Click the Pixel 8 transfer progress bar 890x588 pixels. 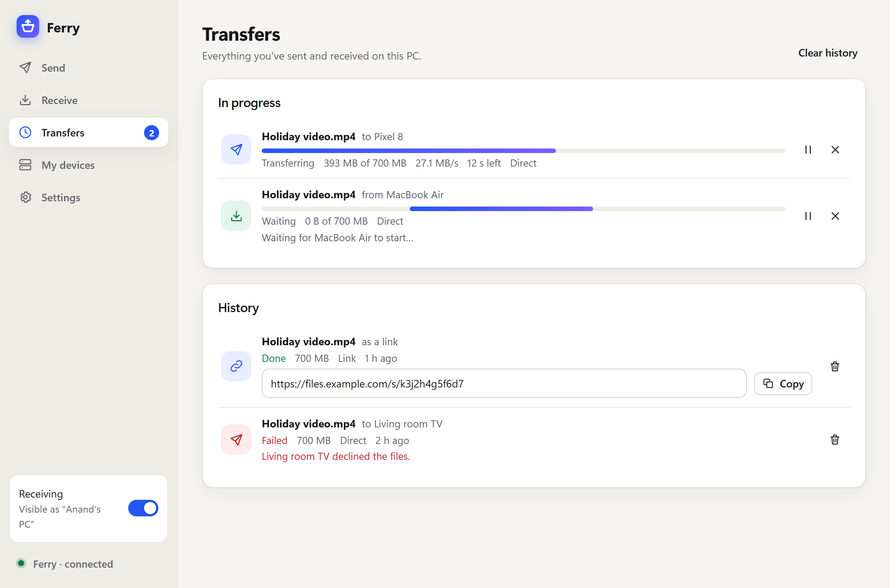(523, 151)
